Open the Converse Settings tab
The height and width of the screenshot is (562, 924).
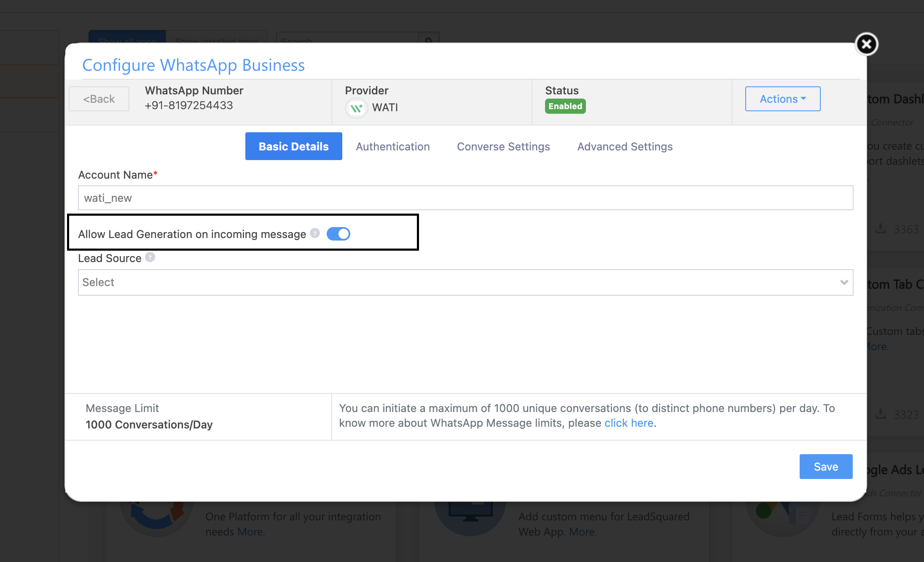503,147
